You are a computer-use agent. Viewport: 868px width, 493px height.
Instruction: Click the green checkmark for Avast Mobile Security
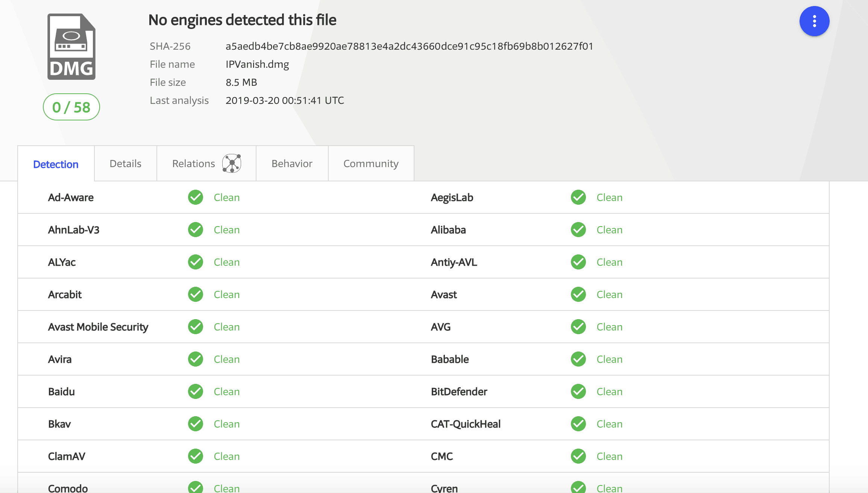point(196,327)
